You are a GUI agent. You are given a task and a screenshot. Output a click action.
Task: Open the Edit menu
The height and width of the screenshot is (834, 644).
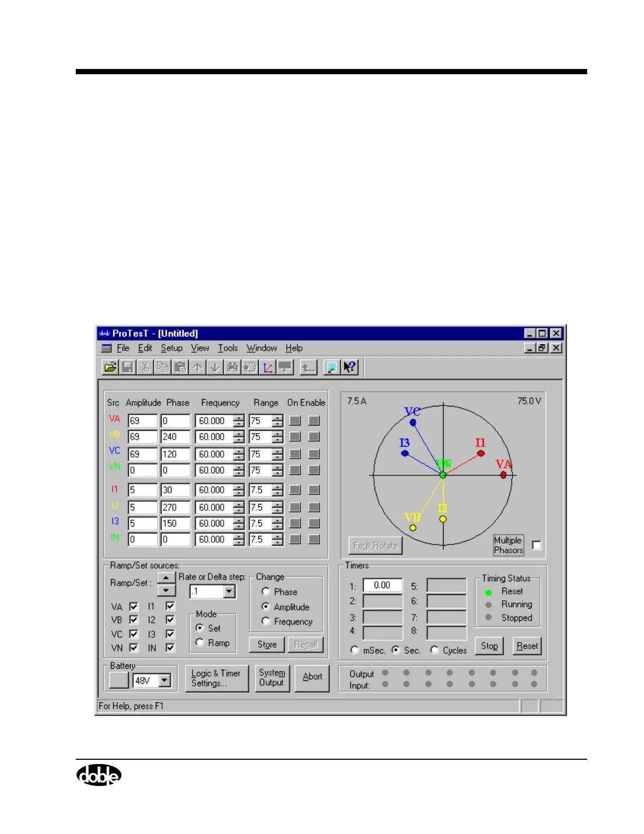[x=145, y=348]
